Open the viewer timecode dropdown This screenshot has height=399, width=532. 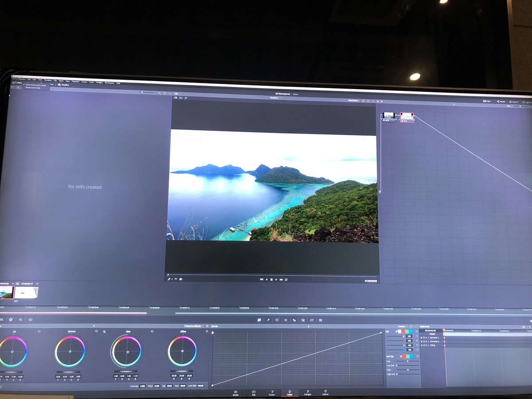pyautogui.click(x=354, y=100)
